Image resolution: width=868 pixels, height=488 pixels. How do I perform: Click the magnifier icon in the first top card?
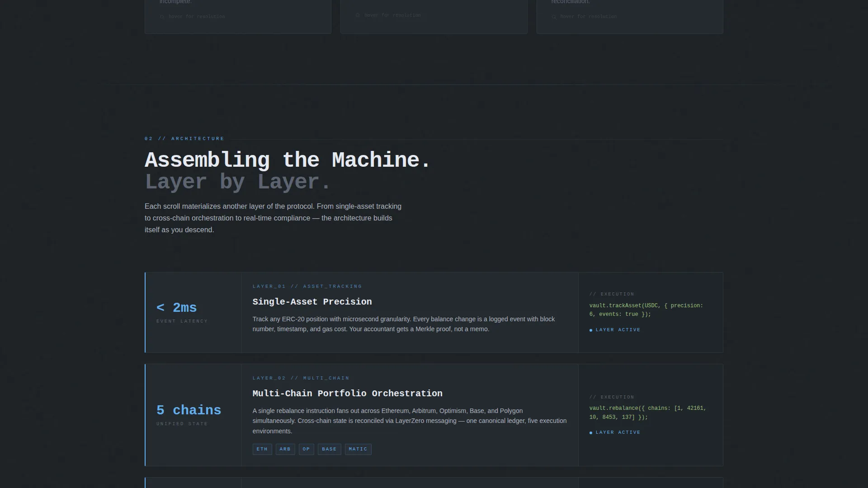[x=162, y=17]
